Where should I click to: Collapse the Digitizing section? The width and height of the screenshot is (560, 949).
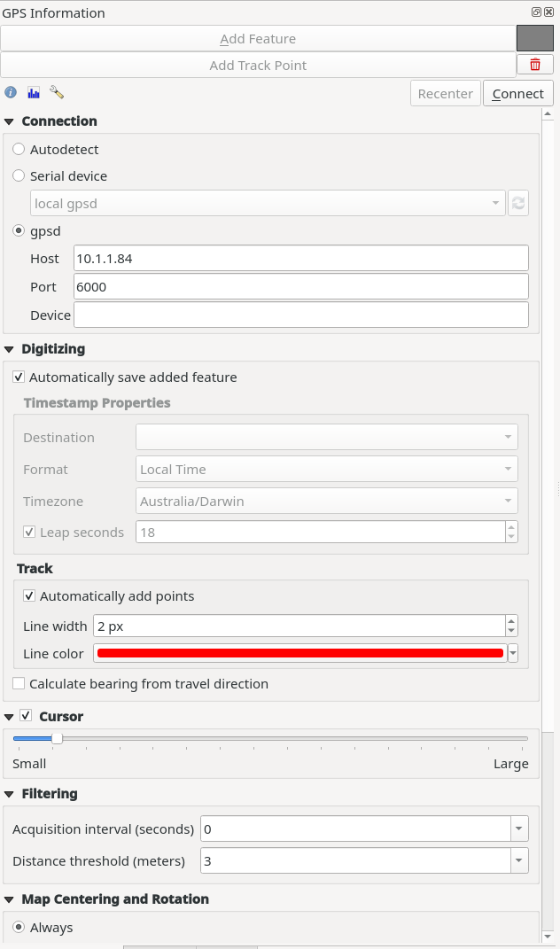coord(9,348)
